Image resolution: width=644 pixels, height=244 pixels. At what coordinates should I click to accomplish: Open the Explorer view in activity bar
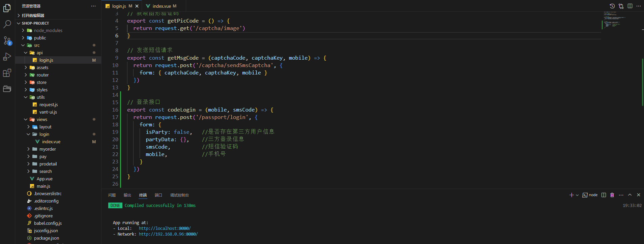pos(7,8)
